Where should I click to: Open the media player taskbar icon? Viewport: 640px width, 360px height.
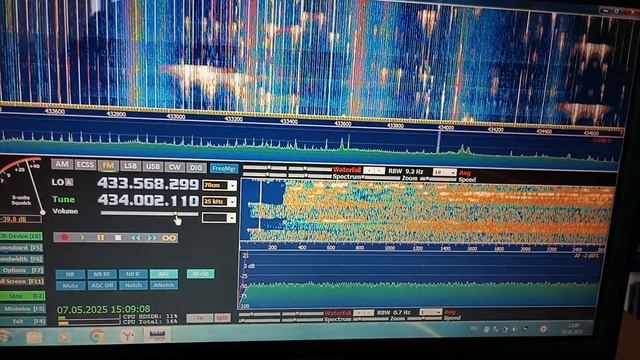64,337
